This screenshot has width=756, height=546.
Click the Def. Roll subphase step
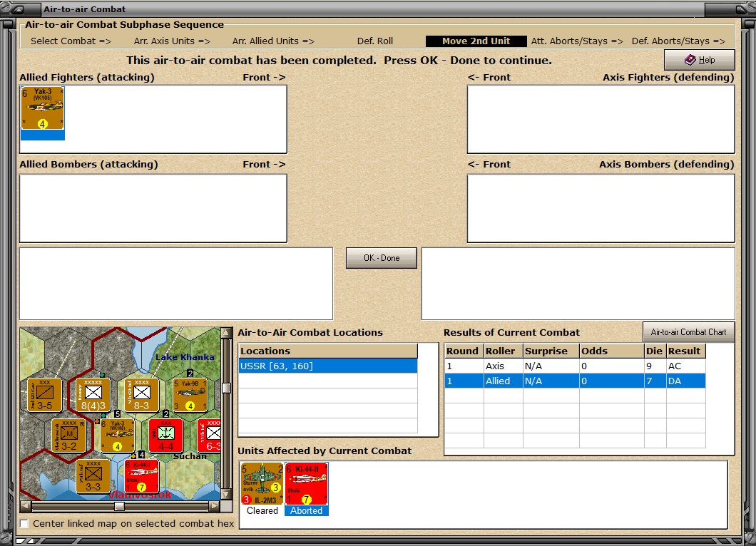(375, 41)
